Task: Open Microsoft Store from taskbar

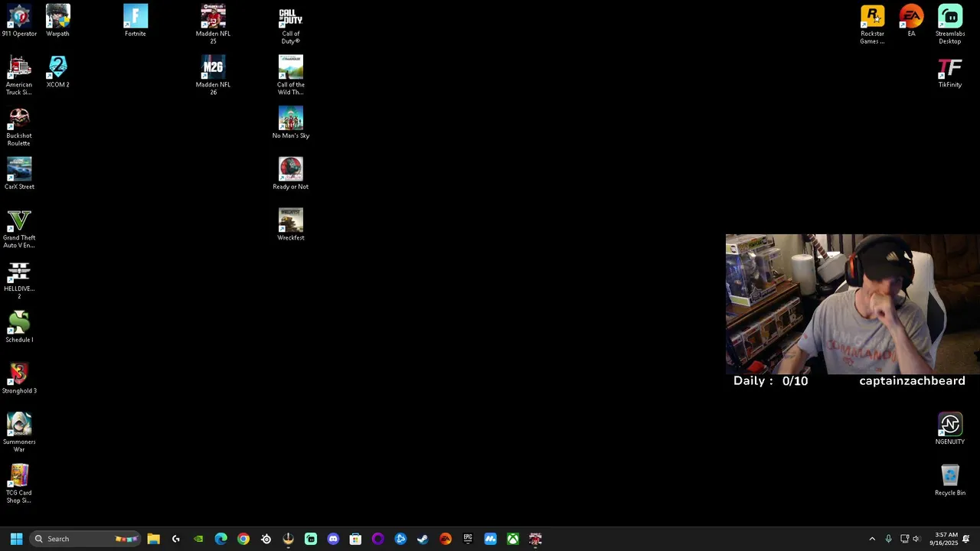Action: [x=355, y=539]
